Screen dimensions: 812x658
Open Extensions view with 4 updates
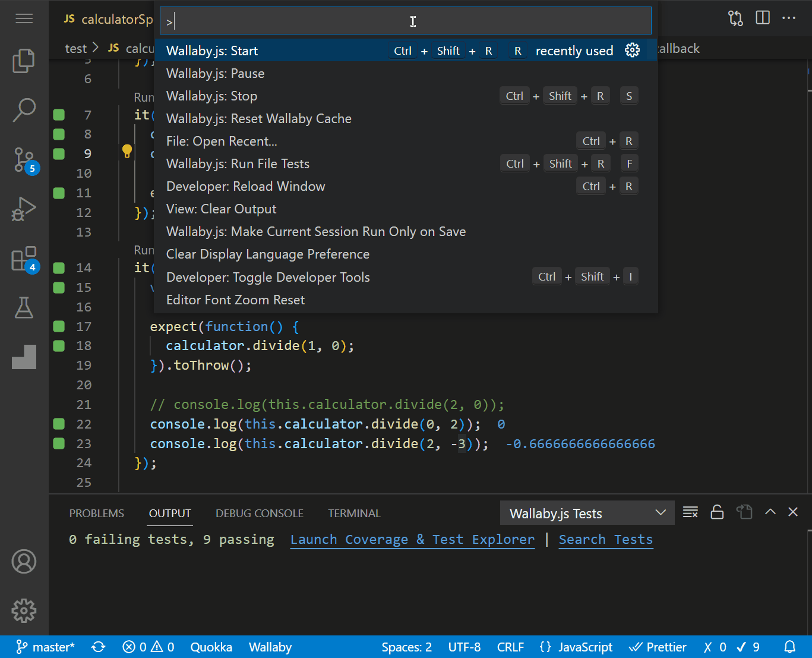pos(25,259)
